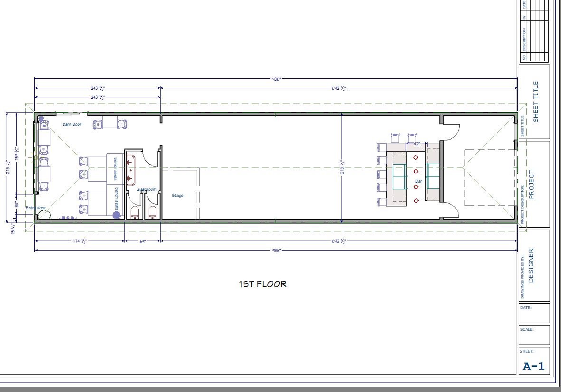Click the SHEET TITLE text box
Screen dimensions: 561x392
[x=535, y=102]
